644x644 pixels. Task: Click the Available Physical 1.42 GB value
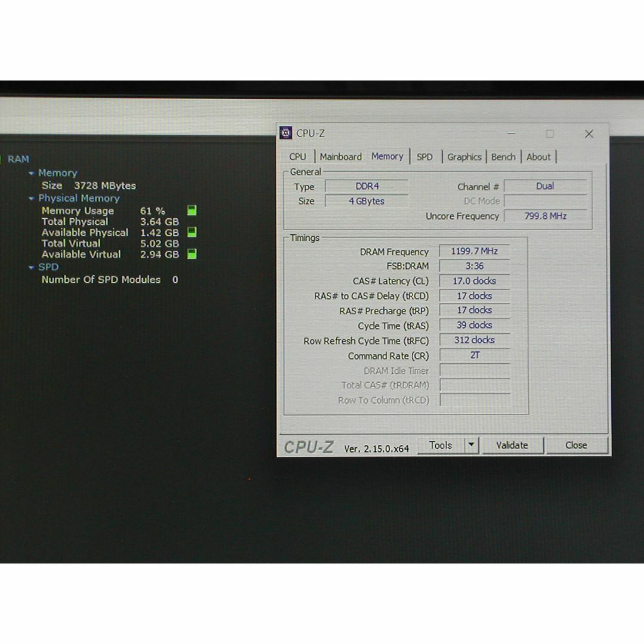pos(159,233)
